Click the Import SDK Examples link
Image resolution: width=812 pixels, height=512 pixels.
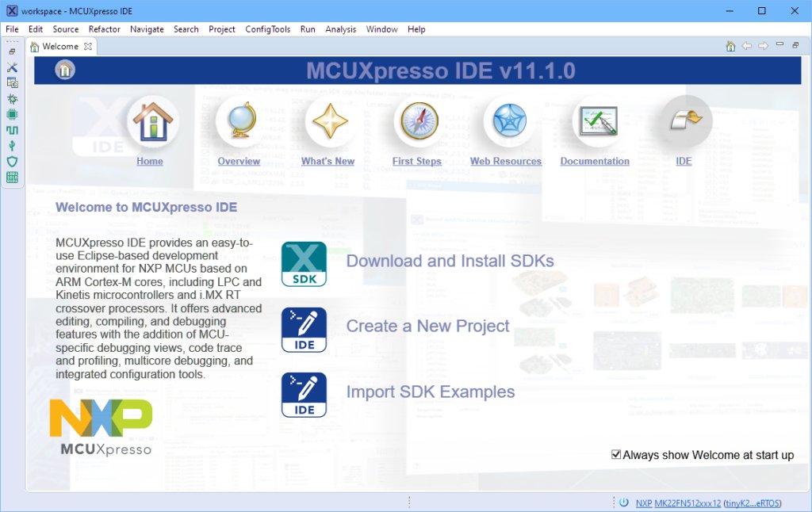pyautogui.click(x=431, y=392)
